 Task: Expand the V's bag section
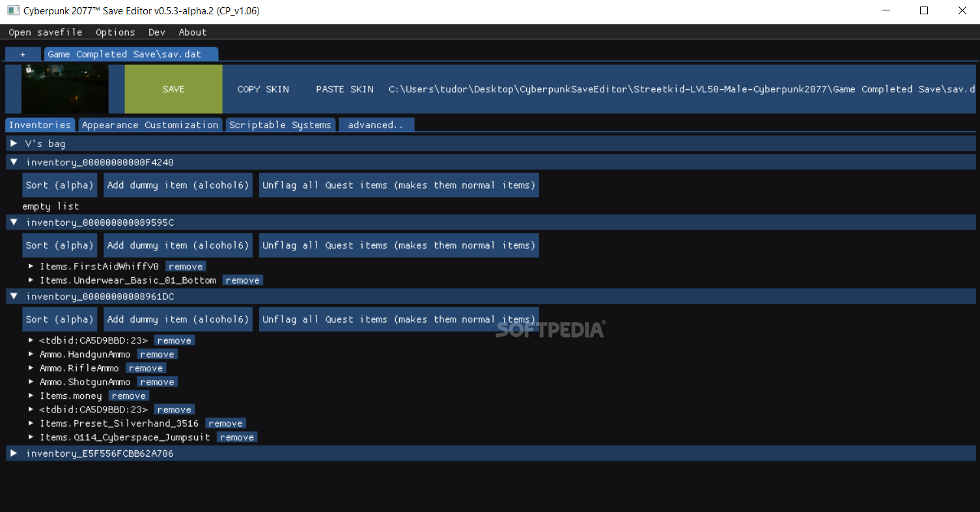point(490,143)
